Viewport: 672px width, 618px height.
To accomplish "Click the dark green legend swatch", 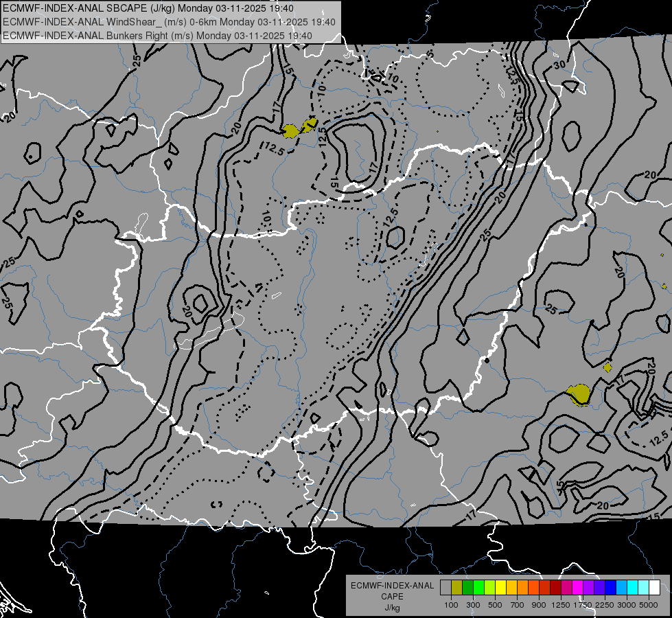I will [x=467, y=587].
